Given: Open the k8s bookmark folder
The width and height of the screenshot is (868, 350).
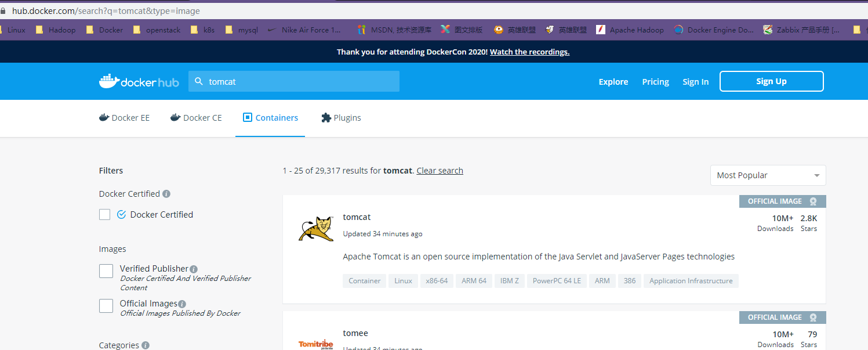Looking at the screenshot, I should click(x=202, y=30).
